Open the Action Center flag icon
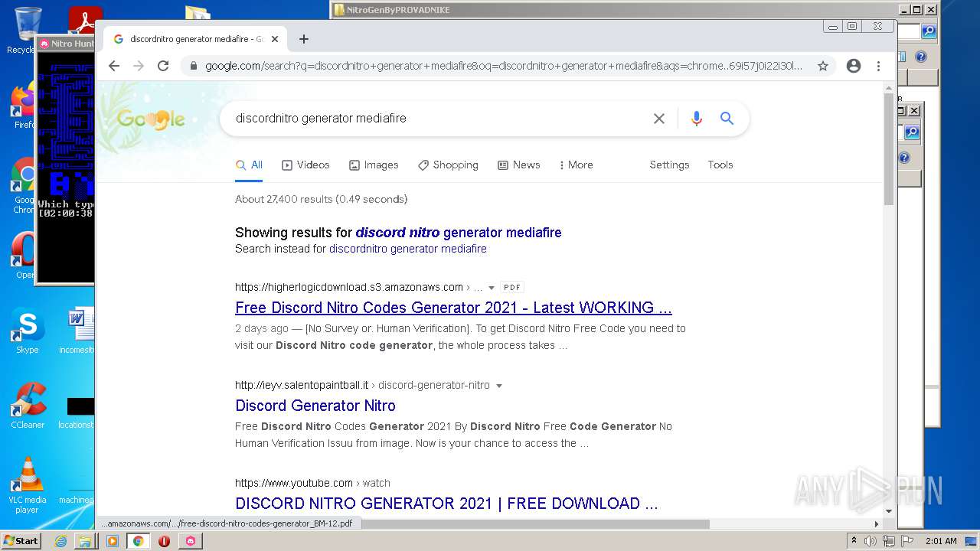 (x=907, y=541)
